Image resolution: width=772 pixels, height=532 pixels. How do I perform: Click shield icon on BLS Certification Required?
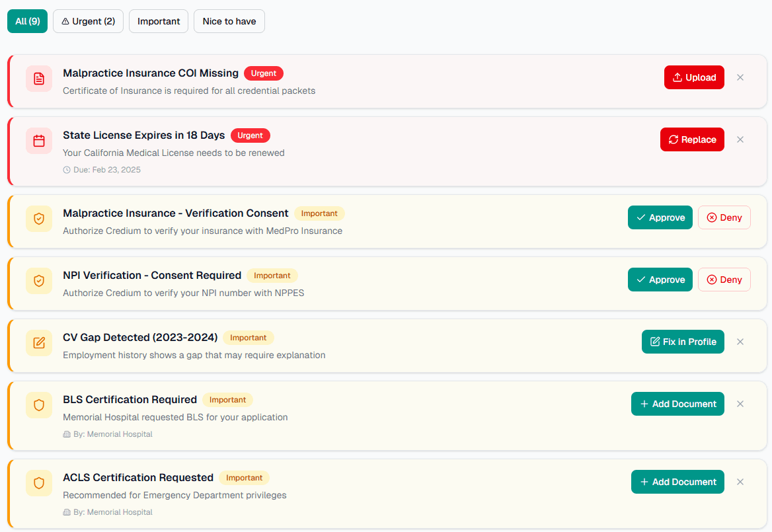39,405
